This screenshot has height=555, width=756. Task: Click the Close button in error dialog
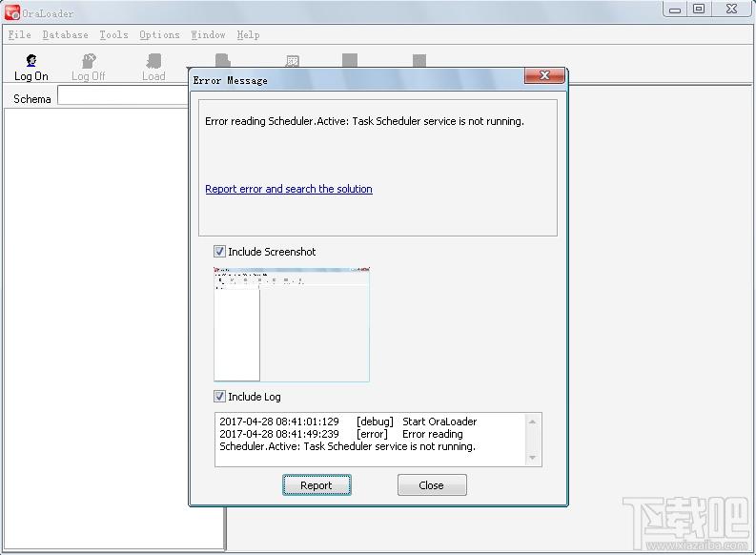click(x=432, y=485)
